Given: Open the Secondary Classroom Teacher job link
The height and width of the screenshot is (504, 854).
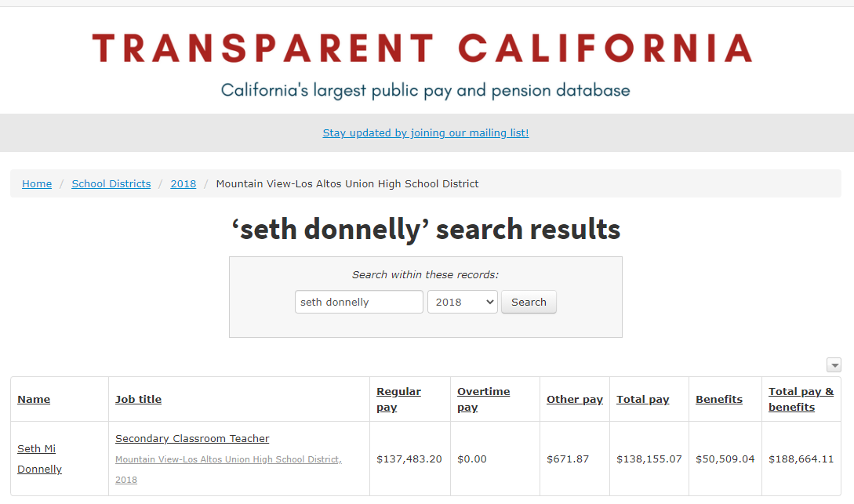Looking at the screenshot, I should 192,439.
